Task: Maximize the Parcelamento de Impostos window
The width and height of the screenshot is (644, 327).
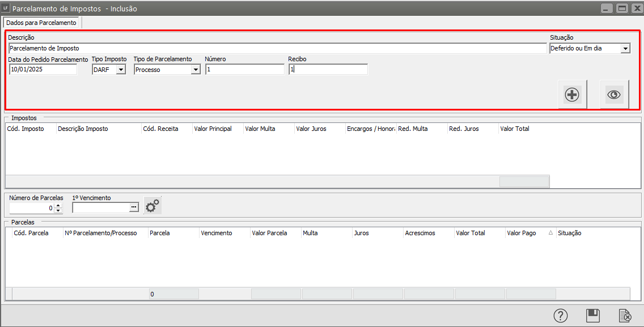Action: (622, 9)
